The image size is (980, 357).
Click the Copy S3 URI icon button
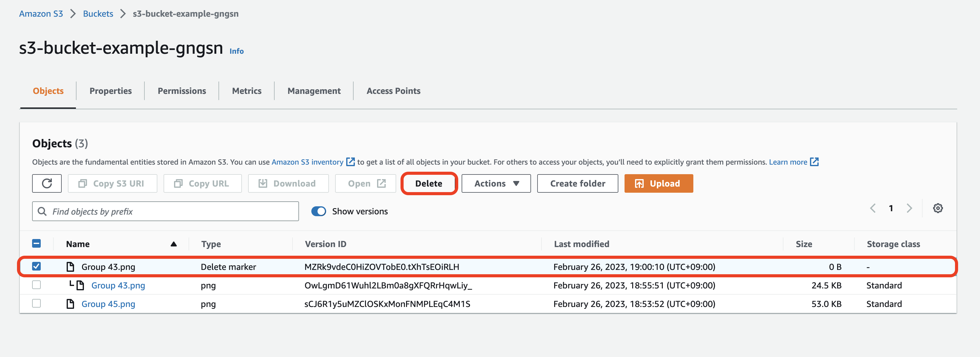(x=83, y=183)
